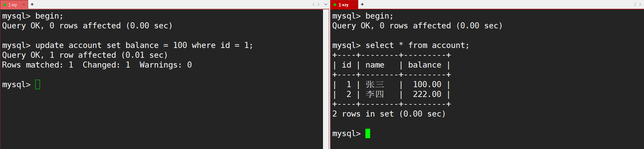Close the left pane's xzy tab
The width and height of the screenshot is (644, 149).
click(23, 4)
